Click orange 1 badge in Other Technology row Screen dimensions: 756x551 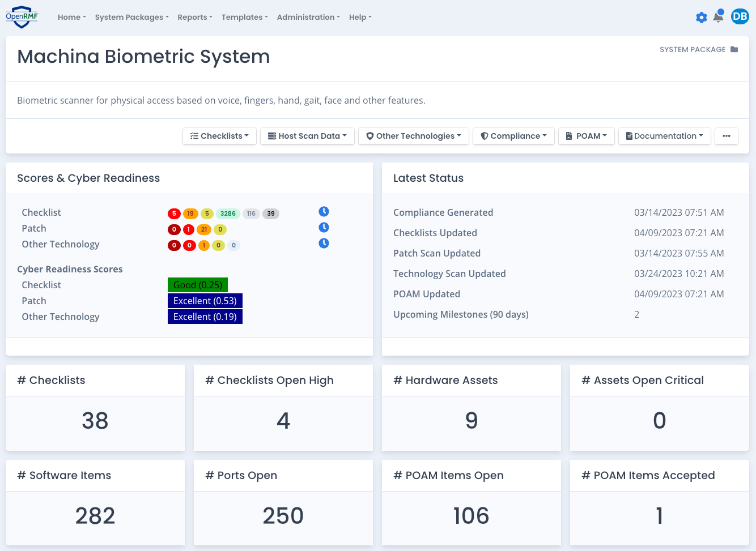204,245
